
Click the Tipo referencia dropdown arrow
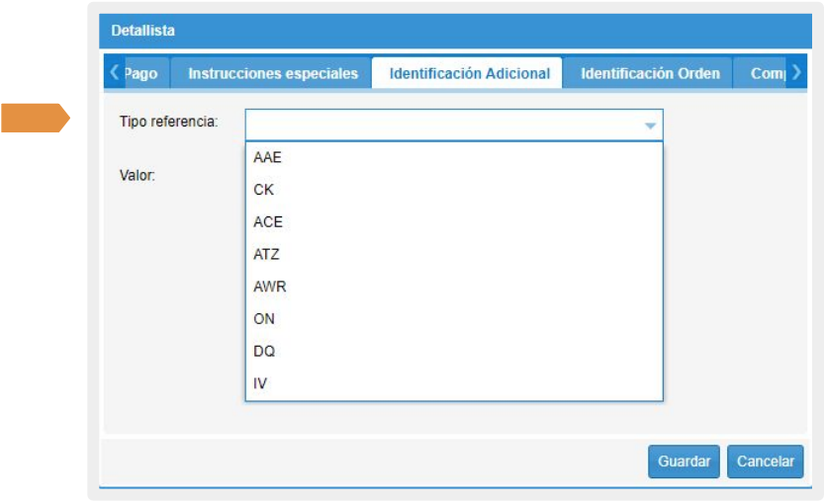point(650,126)
